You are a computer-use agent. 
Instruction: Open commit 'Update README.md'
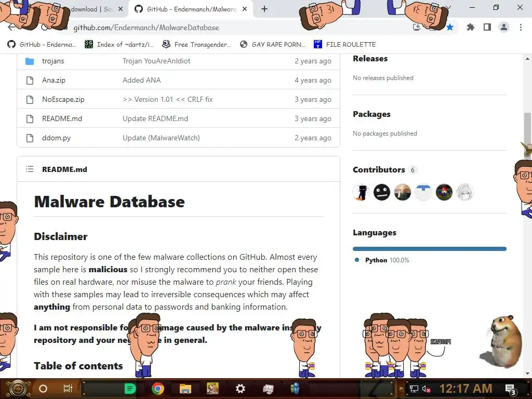coord(155,119)
